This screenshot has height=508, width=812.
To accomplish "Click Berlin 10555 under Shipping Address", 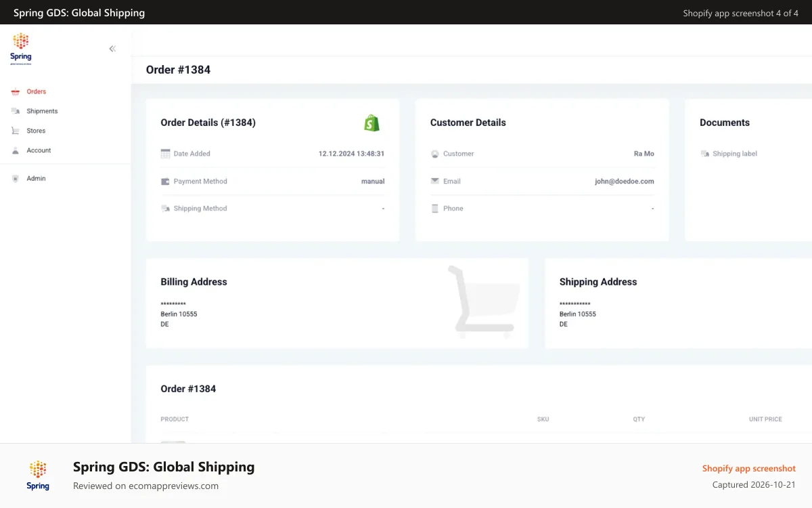I will click(578, 314).
